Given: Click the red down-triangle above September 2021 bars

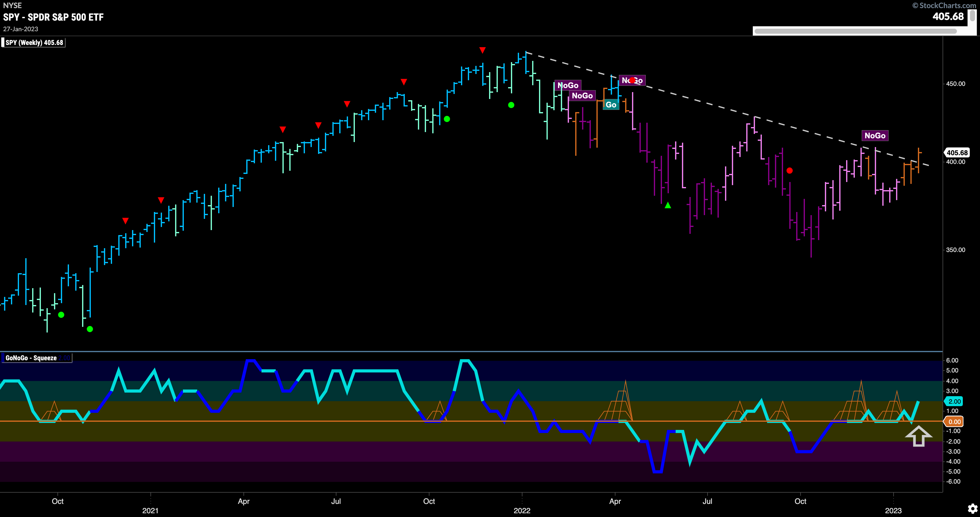Looking at the screenshot, I should [404, 82].
